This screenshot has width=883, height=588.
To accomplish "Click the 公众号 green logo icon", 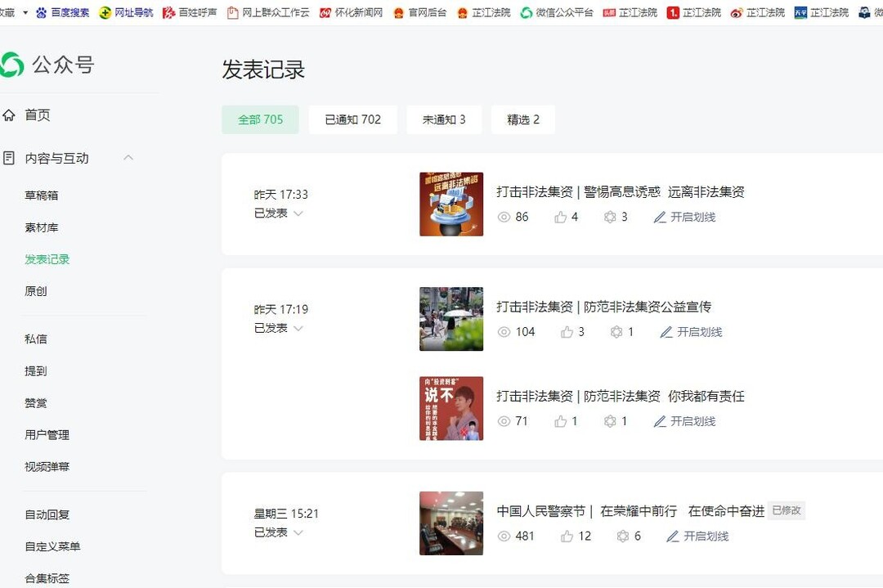I will point(11,65).
